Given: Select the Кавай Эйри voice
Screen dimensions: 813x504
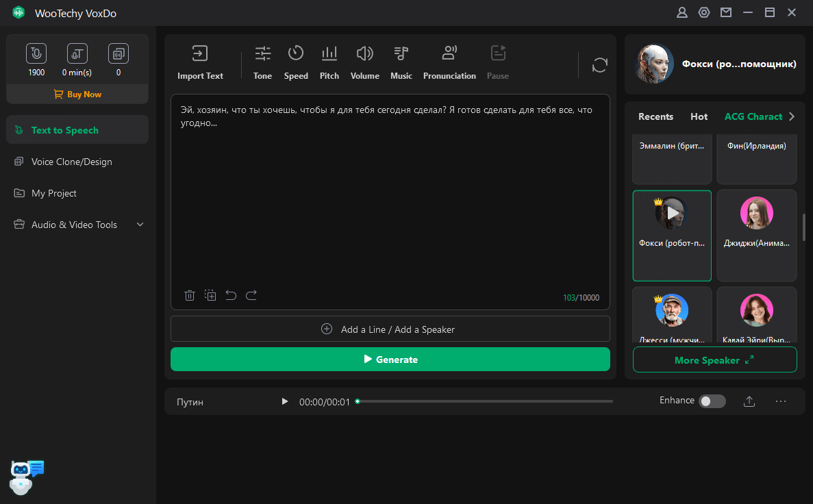Looking at the screenshot, I should click(x=756, y=316).
